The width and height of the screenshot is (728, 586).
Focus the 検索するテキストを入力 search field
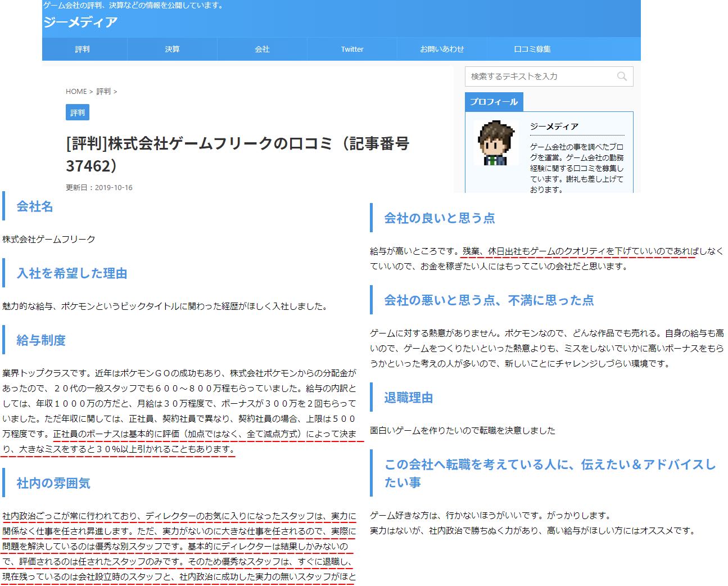540,76
